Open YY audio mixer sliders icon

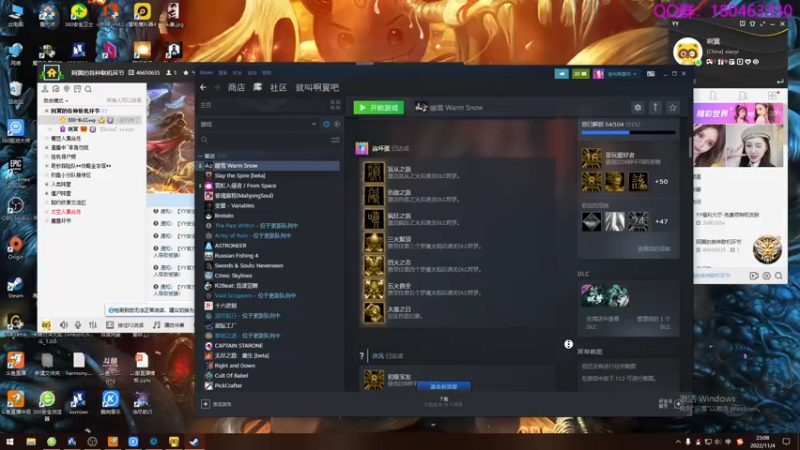(93, 325)
